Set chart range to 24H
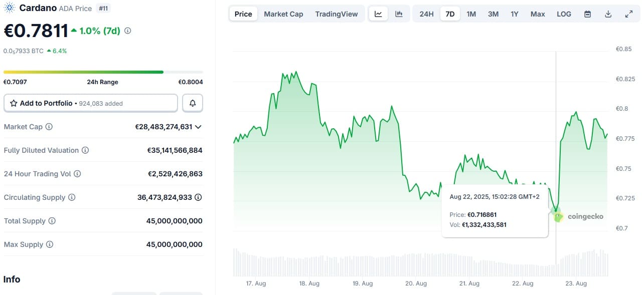 point(426,14)
